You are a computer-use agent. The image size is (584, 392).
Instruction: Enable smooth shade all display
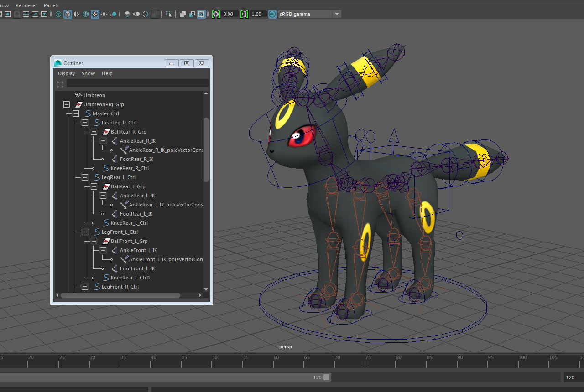[68, 14]
